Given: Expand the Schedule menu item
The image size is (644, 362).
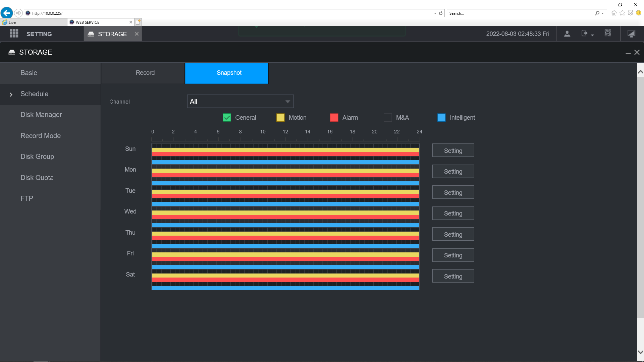Looking at the screenshot, I should (50, 94).
